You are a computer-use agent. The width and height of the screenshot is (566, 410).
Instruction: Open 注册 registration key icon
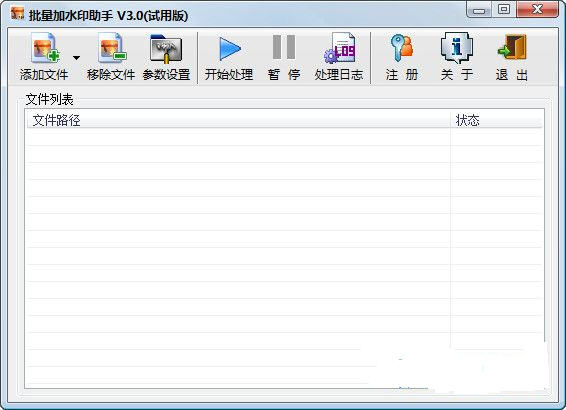[401, 47]
